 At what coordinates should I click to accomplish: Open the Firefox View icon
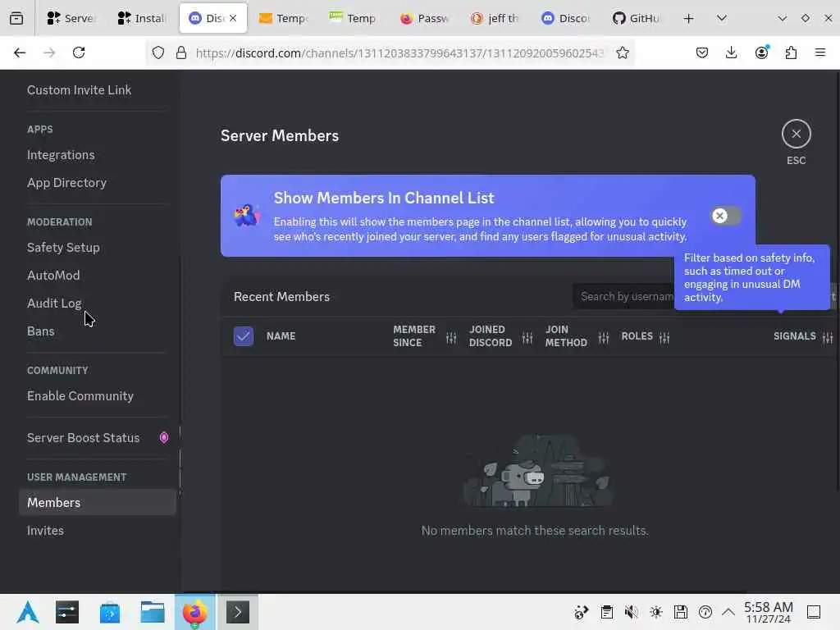pyautogui.click(x=16, y=18)
